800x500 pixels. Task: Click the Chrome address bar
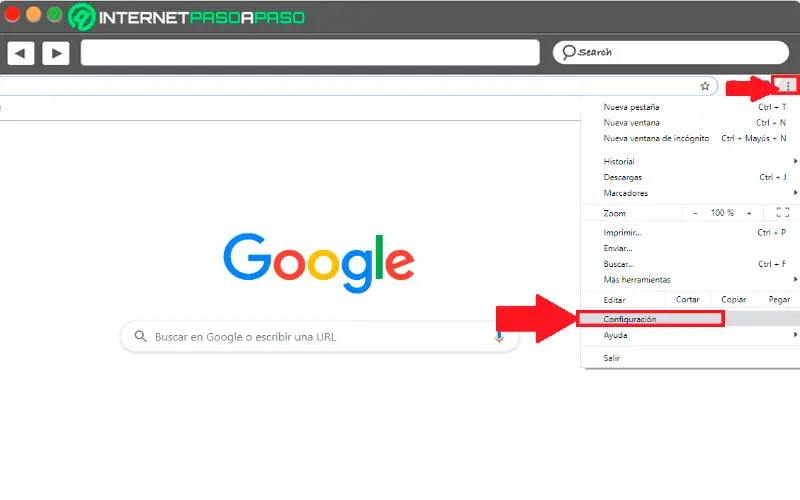tap(357, 86)
